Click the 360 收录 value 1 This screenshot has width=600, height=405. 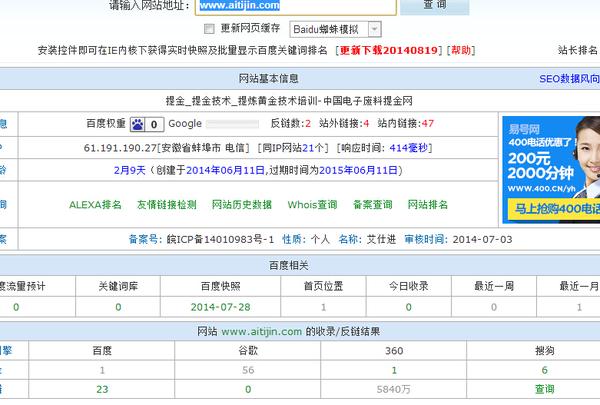pyautogui.click(x=394, y=370)
